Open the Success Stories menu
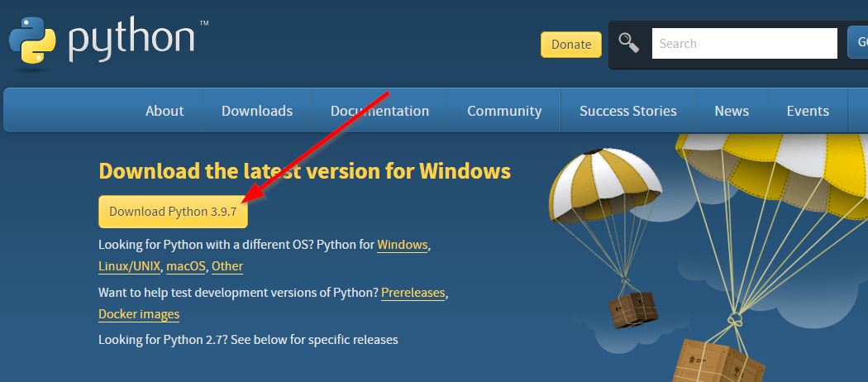 point(627,111)
